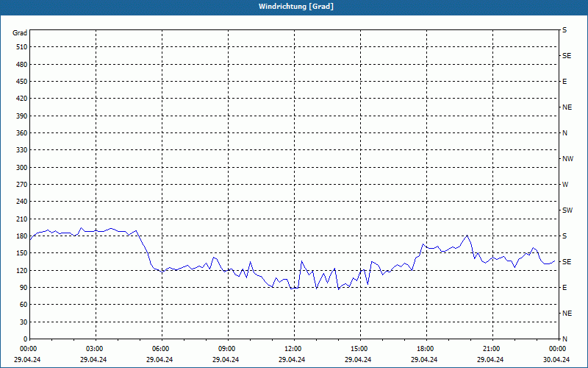Image resolution: width=588 pixels, height=368 pixels.
Task: Click the NW compass direction label
Action: tap(567, 159)
